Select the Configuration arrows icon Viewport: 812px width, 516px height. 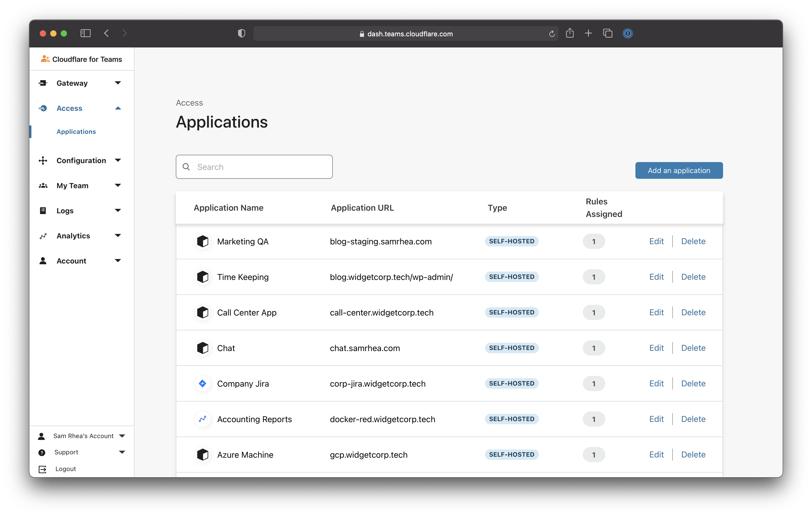coord(43,160)
